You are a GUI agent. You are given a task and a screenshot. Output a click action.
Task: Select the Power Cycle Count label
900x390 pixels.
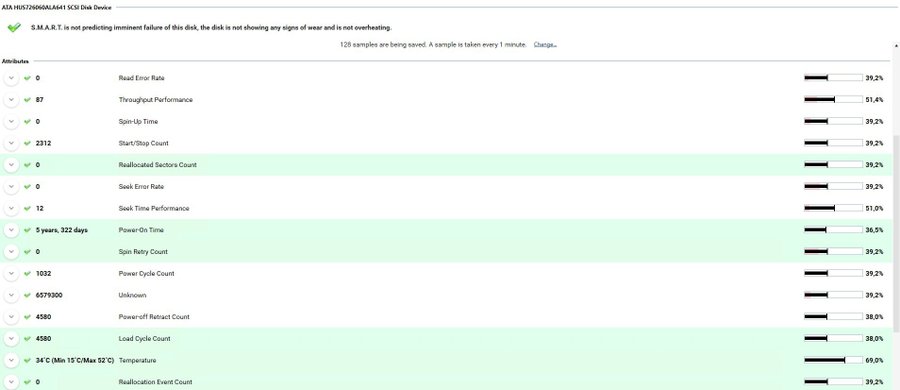(x=146, y=273)
